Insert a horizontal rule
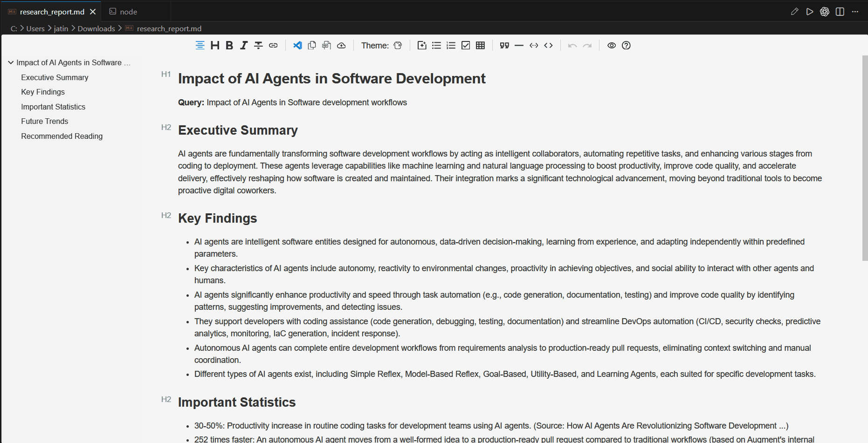 pyautogui.click(x=519, y=45)
